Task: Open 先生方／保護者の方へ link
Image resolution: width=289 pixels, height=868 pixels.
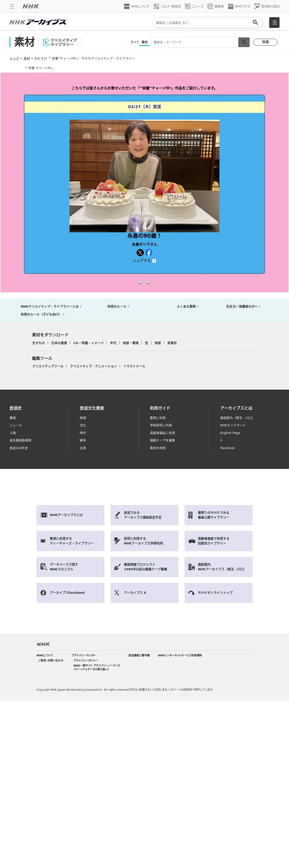Action: 243,306
